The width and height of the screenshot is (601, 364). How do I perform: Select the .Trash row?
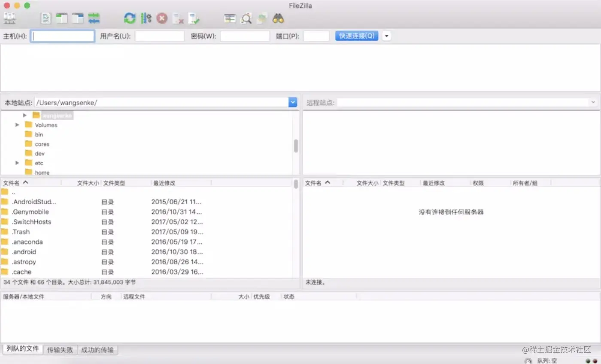click(146, 232)
